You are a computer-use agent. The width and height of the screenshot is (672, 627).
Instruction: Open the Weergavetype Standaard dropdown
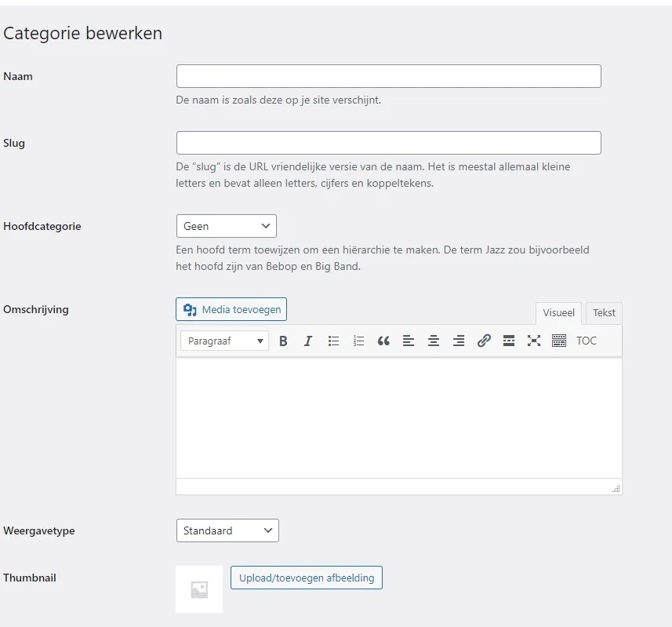[227, 530]
